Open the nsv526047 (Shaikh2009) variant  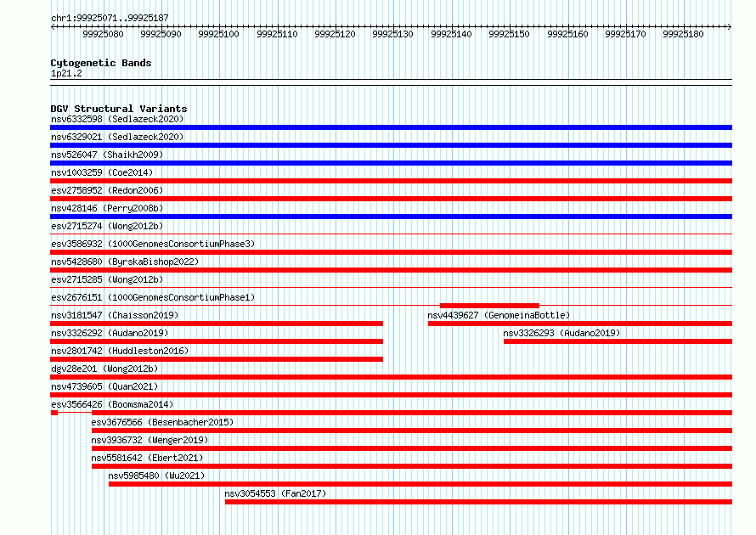(107, 155)
